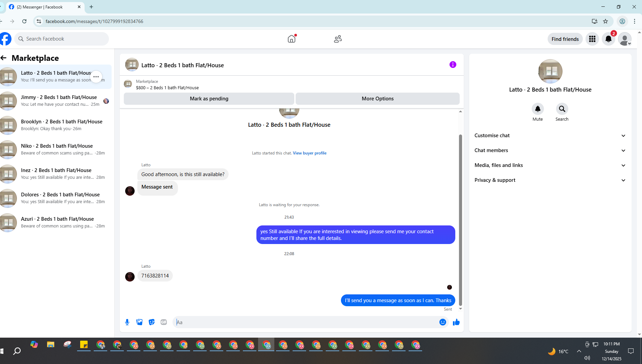Screen dimensions: 642x364
Task: Open the Marketplace $800 listing link
Action: click(x=167, y=88)
